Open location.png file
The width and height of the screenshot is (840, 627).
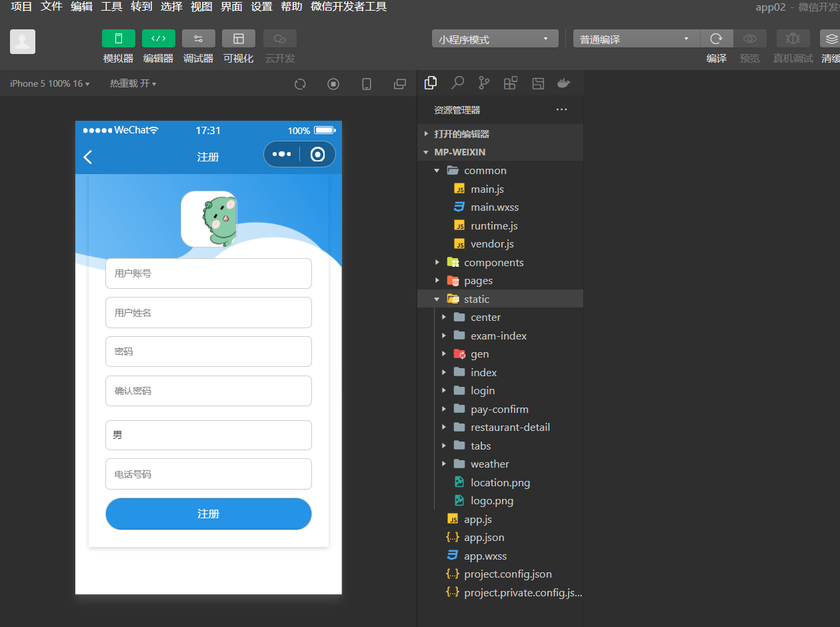pyautogui.click(x=500, y=482)
